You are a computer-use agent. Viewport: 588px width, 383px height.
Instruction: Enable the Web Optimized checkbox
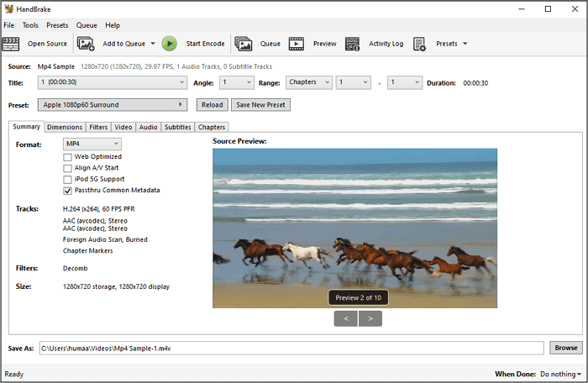pyautogui.click(x=67, y=157)
